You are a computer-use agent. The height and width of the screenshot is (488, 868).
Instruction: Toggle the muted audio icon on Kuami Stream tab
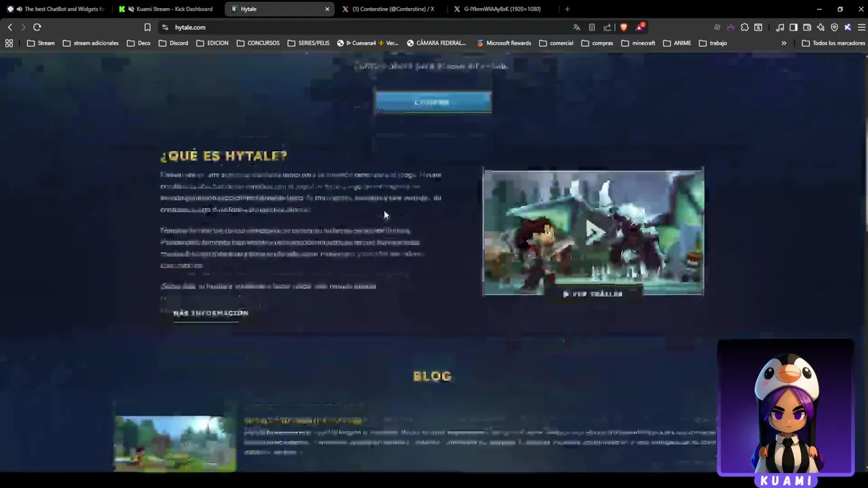tap(130, 9)
